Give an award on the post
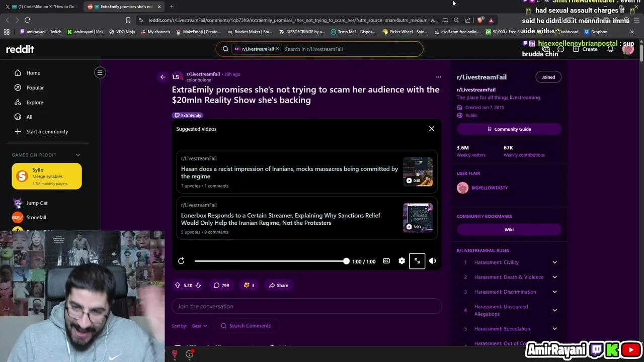 coord(249,285)
